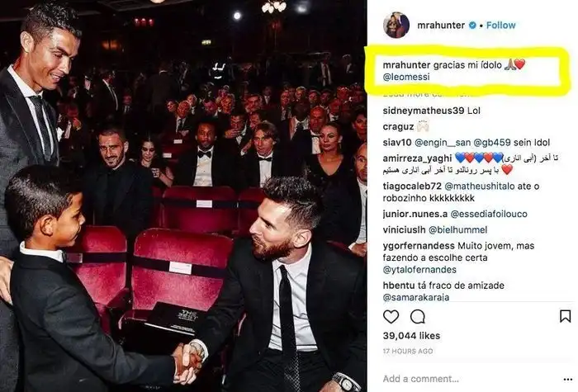This screenshot has height=392, width=578.
Task: Click the verified badge next to mrahunter
Action: [472, 26]
